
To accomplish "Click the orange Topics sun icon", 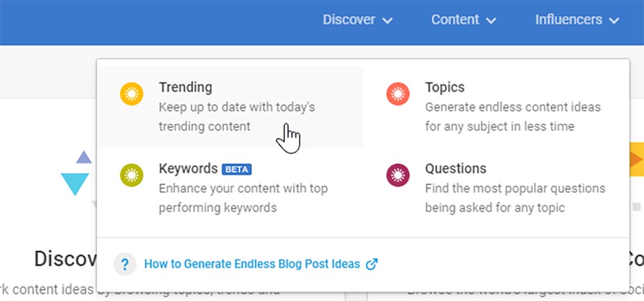I will tap(398, 95).
